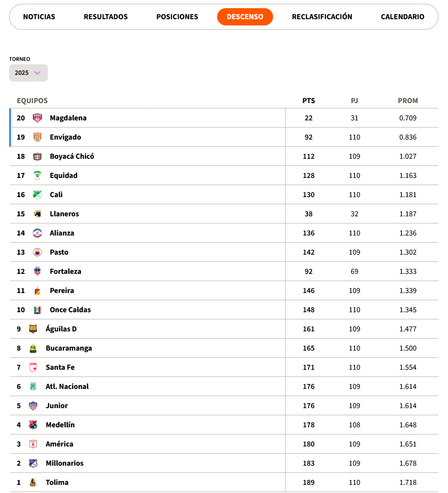Open the Reclasificación tab
Screen dimensions: 448x493
click(322, 17)
